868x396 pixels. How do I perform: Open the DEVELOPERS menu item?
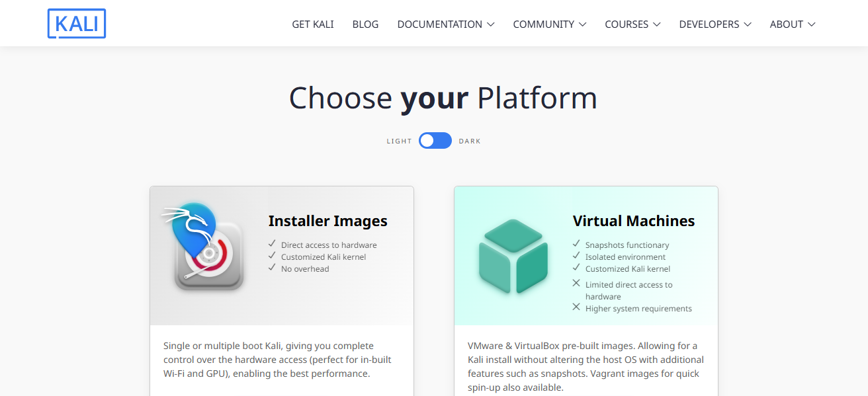coord(709,24)
